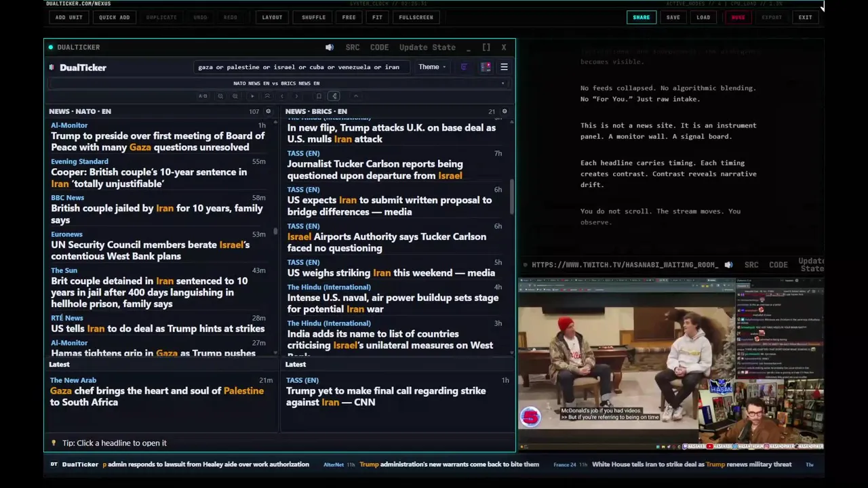Zoom in with the plus magnifier icon

pyautogui.click(x=235, y=96)
